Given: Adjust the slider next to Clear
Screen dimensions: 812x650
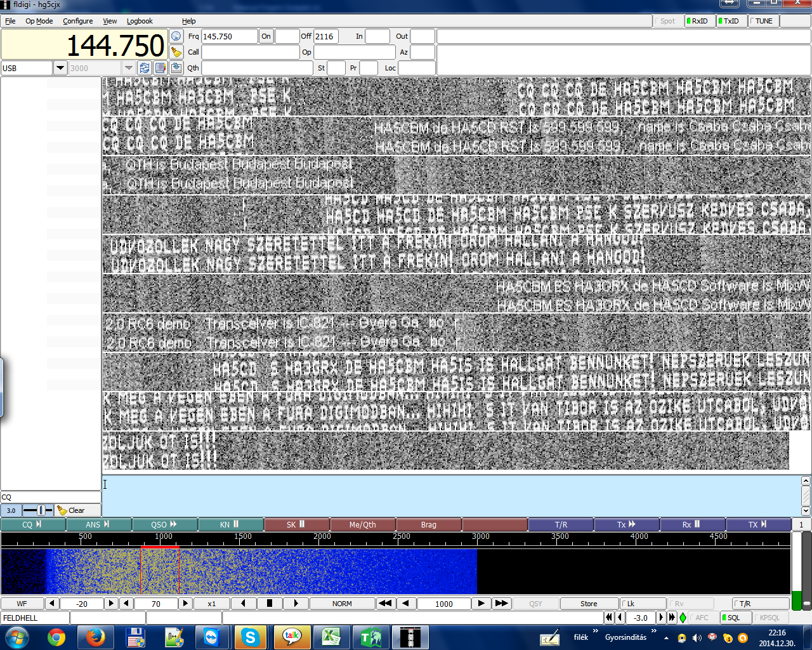Looking at the screenshot, I should tap(39, 510).
